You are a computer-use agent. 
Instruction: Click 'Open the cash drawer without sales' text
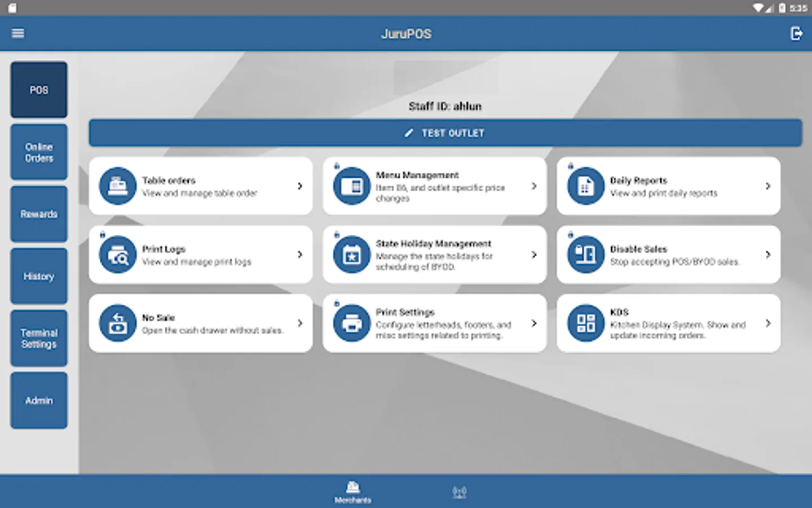pyautogui.click(x=213, y=330)
